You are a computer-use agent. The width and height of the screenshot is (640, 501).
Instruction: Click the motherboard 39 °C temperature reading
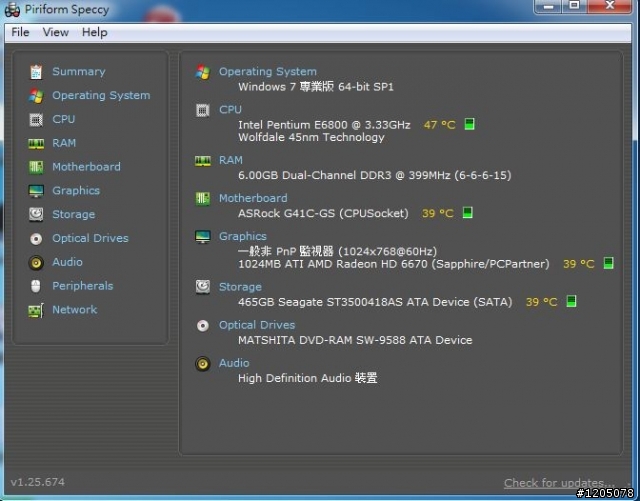tap(438, 213)
